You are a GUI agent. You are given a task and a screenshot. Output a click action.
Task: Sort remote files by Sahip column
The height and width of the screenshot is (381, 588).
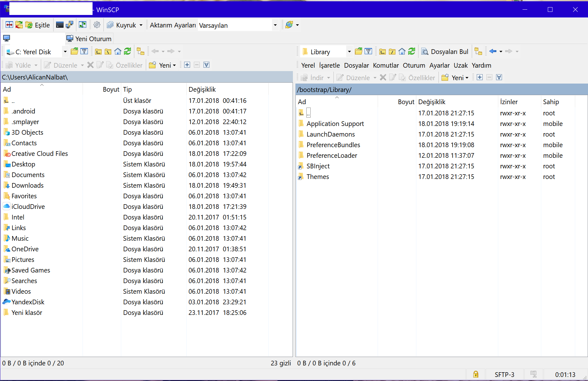[558, 102]
